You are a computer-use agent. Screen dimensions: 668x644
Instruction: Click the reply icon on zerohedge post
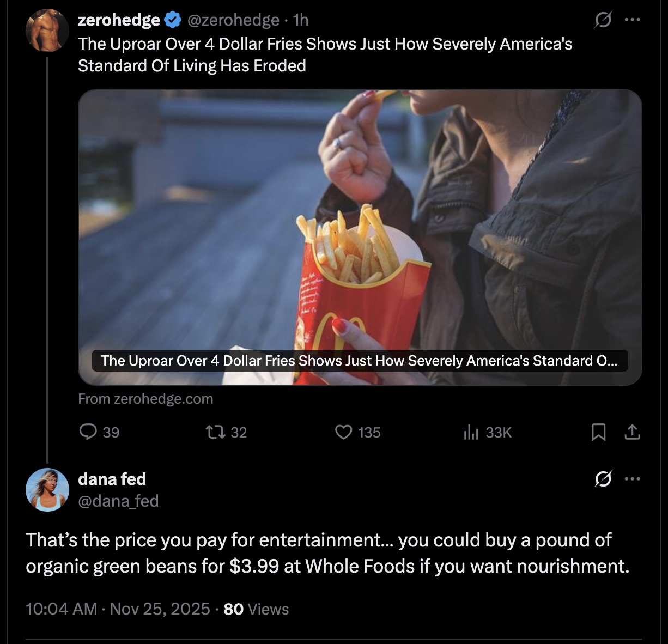point(88,432)
